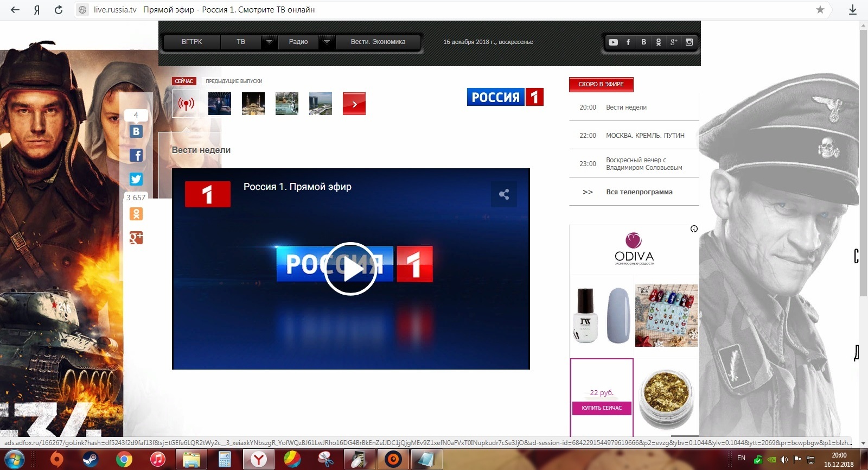Share to Google+ from the side share bar
Viewport: 868px width, 470px height.
[x=136, y=238]
